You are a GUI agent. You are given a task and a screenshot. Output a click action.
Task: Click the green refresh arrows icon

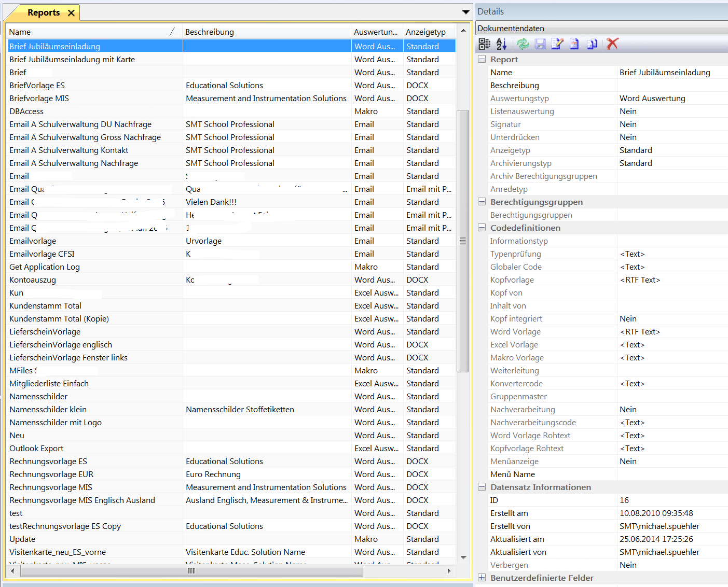tap(523, 44)
